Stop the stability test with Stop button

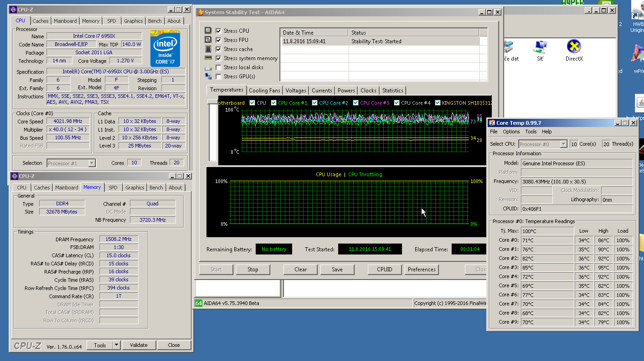pyautogui.click(x=253, y=269)
